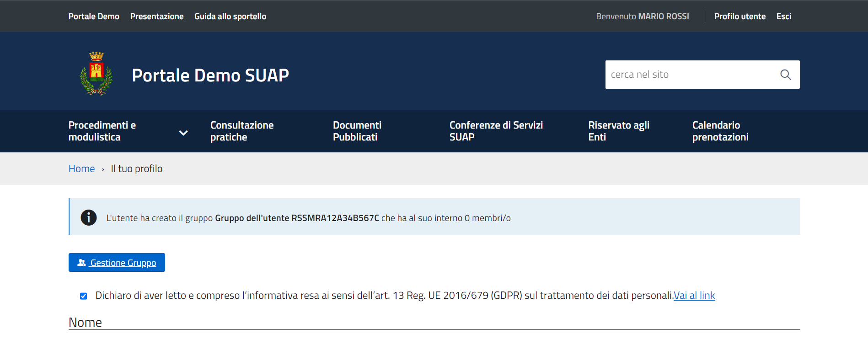Click the Home breadcrumb link
This screenshot has height=340, width=868.
81,169
